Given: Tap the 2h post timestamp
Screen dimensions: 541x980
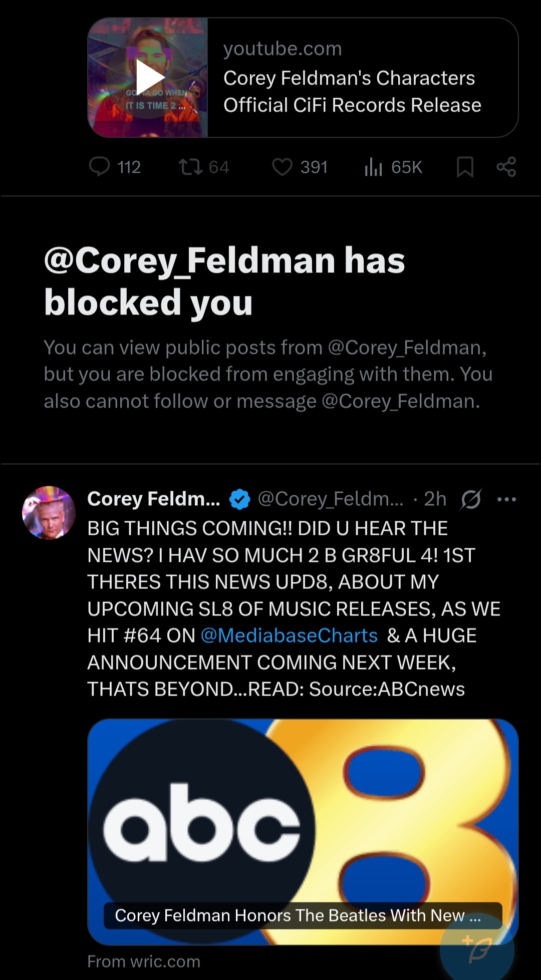Looking at the screenshot, I should pos(435,499).
